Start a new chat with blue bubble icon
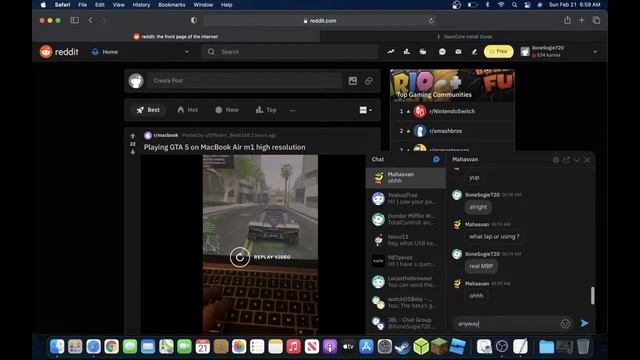The height and width of the screenshot is (360, 640). tap(436, 159)
